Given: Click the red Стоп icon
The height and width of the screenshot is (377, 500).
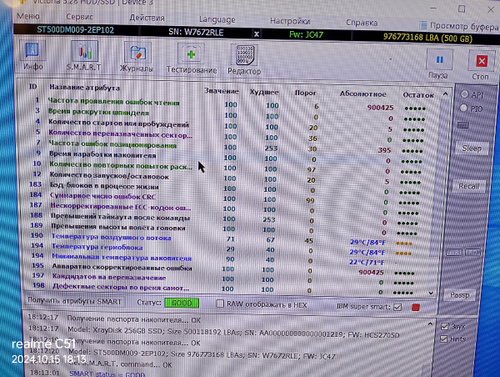Looking at the screenshot, I should tap(481, 61).
